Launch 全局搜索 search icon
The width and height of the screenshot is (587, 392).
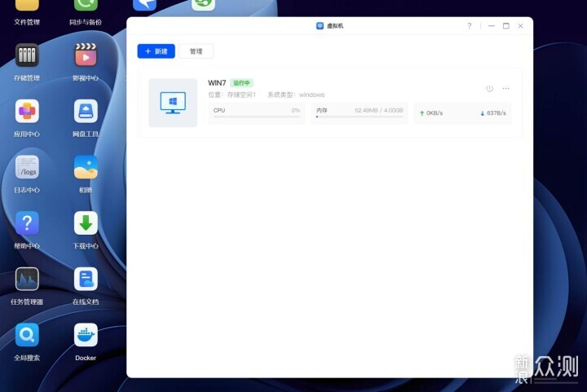[x=27, y=335]
